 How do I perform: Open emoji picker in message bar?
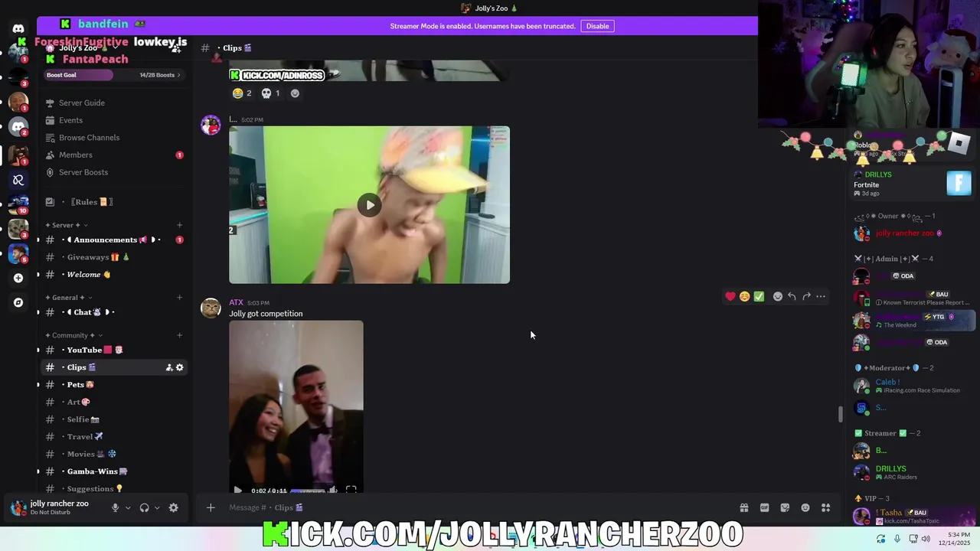(x=805, y=507)
